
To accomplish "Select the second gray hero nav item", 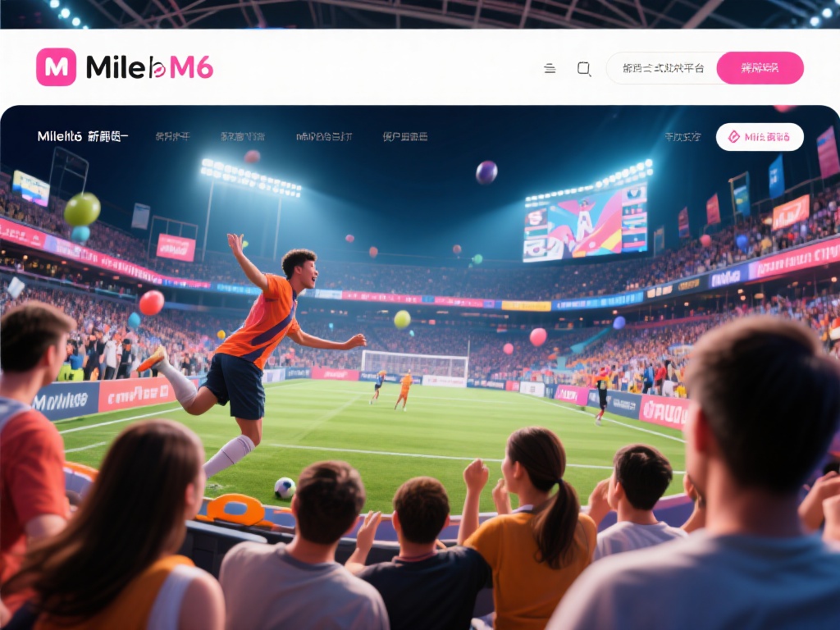I will coord(242,137).
